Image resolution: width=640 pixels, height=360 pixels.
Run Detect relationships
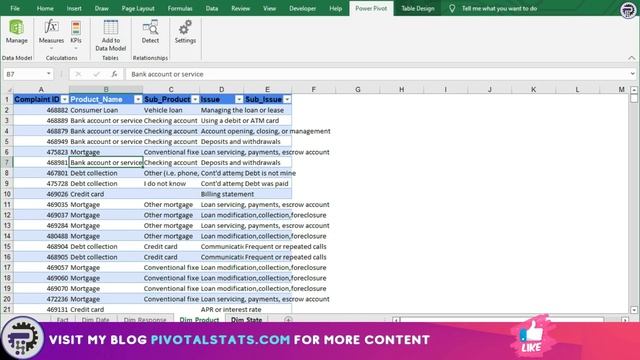click(150, 32)
